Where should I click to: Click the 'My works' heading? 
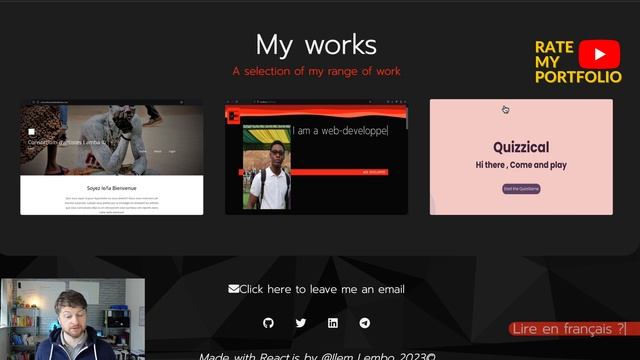[x=316, y=44]
